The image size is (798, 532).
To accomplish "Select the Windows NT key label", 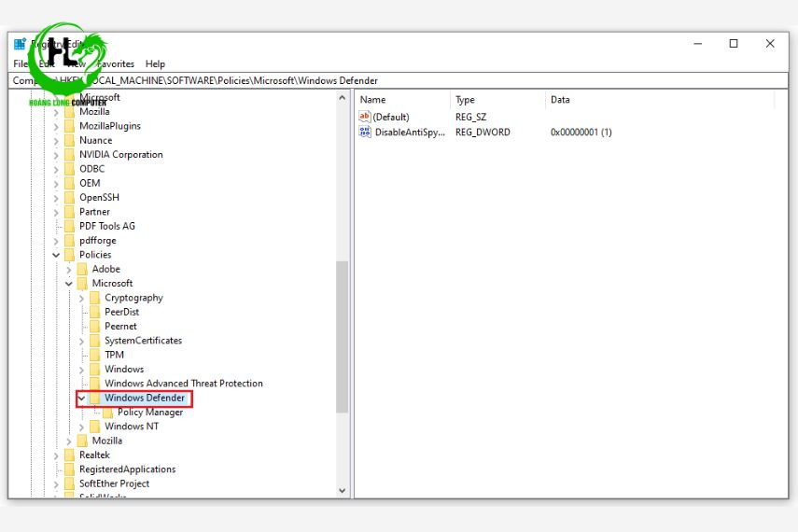I will pyautogui.click(x=132, y=427).
